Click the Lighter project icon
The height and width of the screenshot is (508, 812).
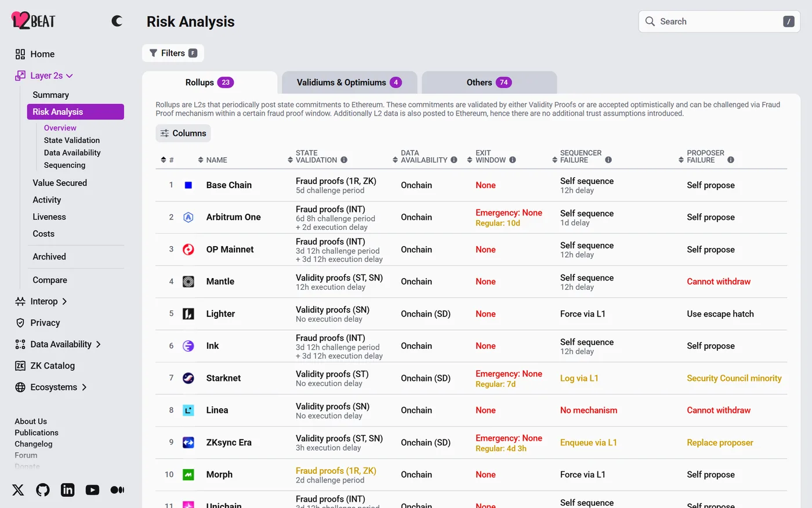(188, 314)
